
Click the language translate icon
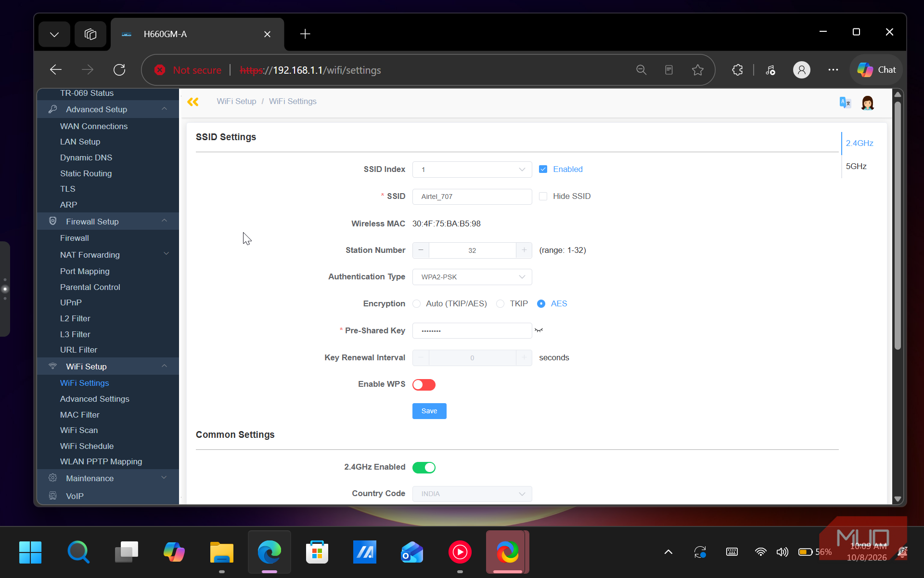click(845, 103)
